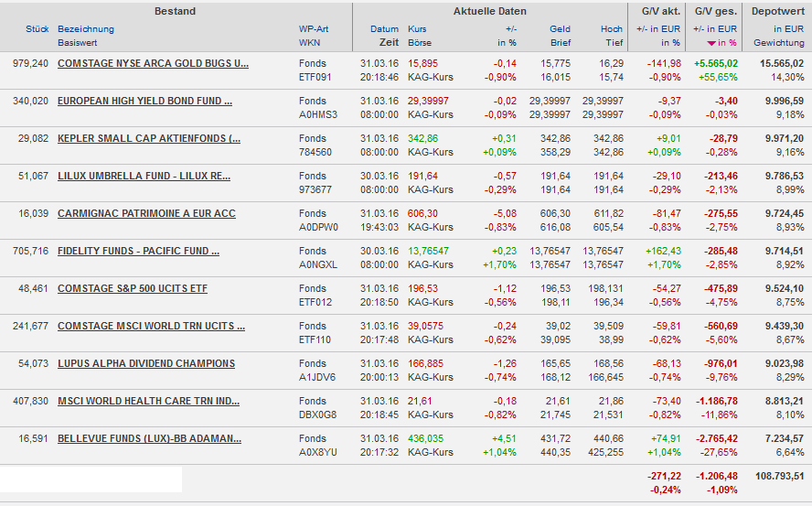Open FIDELITY FUNDS - PACIFIC FUND
Viewport: 812px width, 506px height.
click(x=144, y=251)
